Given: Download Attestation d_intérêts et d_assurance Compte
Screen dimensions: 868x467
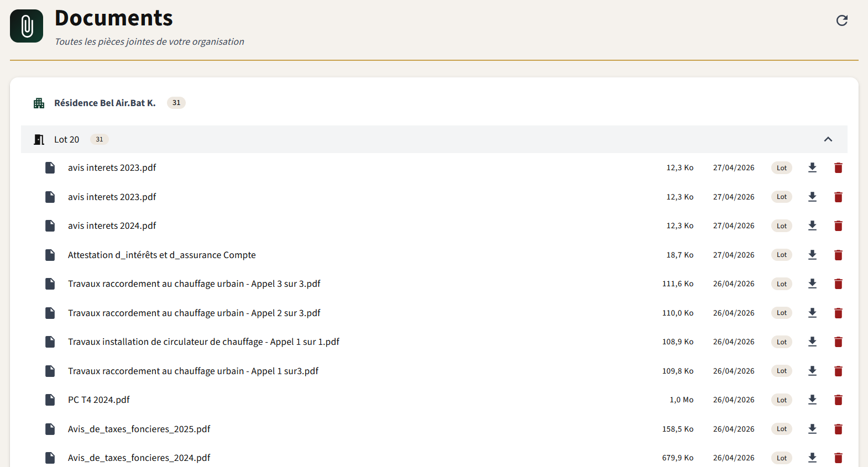Looking at the screenshot, I should 812,255.
